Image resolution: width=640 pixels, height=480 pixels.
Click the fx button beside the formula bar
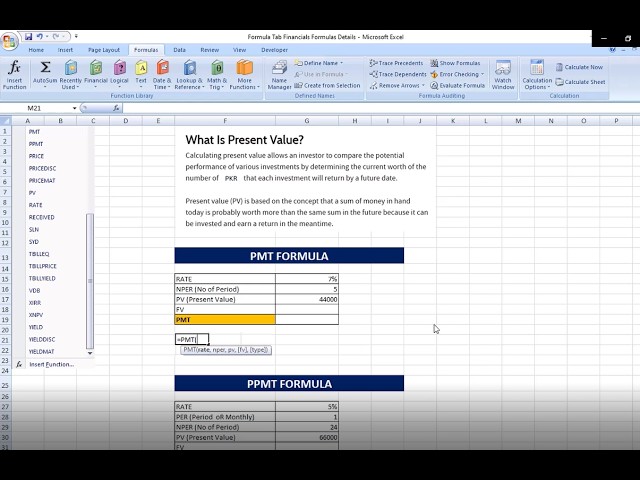[116, 108]
